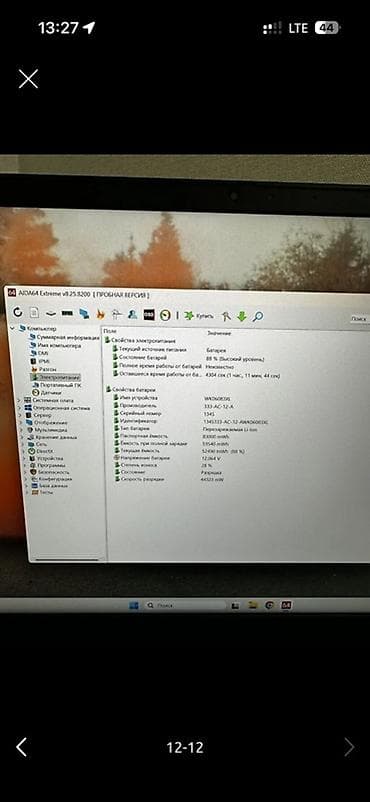Open the yellow clock sensor toolbar icon
This screenshot has height=802, width=370.
pos(165,316)
